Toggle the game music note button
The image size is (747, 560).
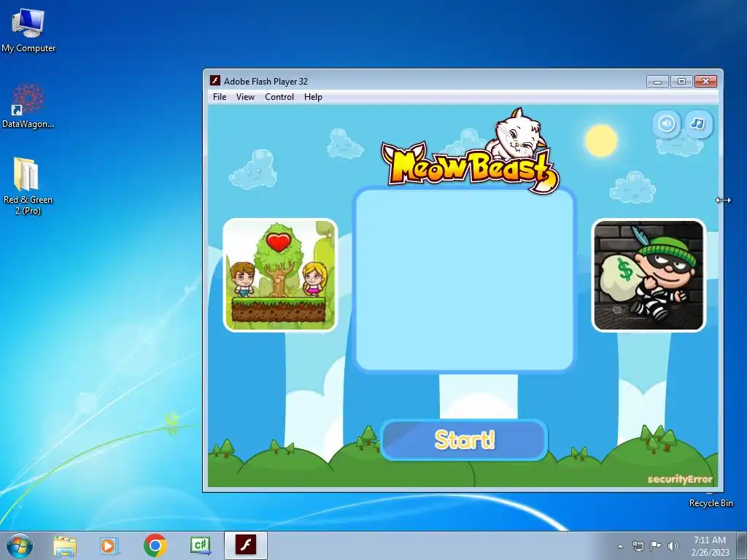tap(698, 124)
